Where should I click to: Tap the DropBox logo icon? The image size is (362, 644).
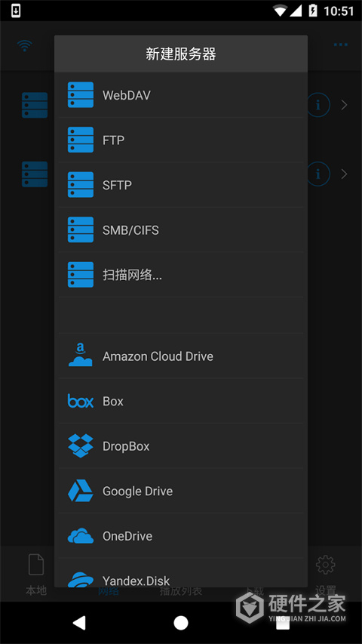81,445
